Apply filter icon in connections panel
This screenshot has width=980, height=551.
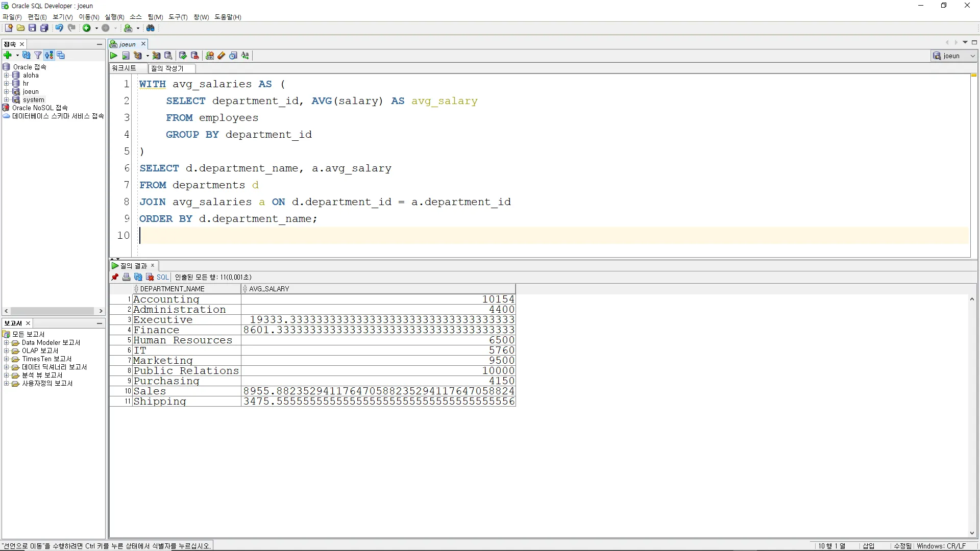coord(38,55)
